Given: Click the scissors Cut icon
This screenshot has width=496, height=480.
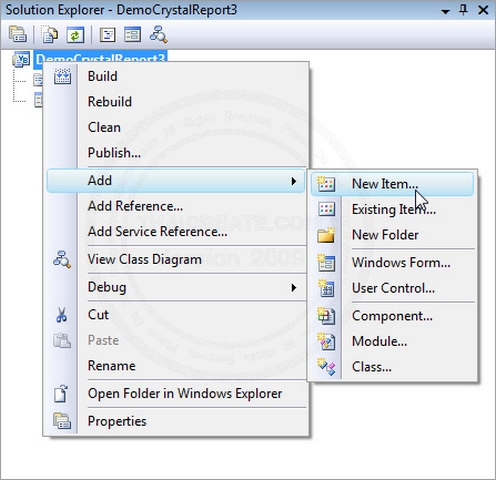Looking at the screenshot, I should (x=62, y=315).
